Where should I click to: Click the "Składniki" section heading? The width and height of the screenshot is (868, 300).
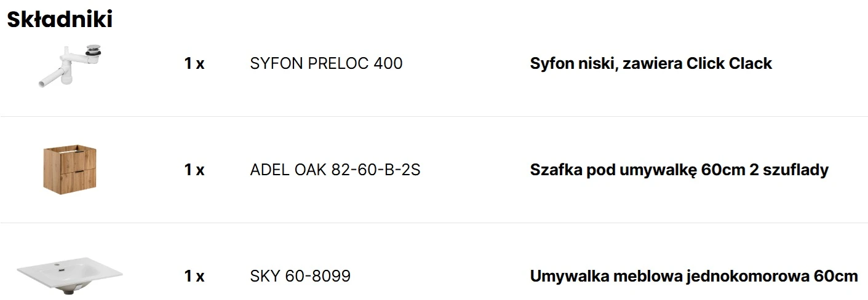coord(60,19)
